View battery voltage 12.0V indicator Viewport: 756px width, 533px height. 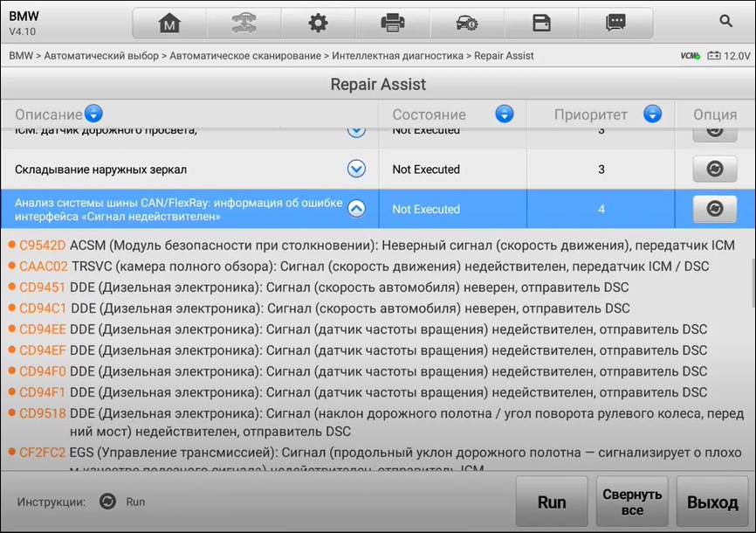(x=729, y=56)
